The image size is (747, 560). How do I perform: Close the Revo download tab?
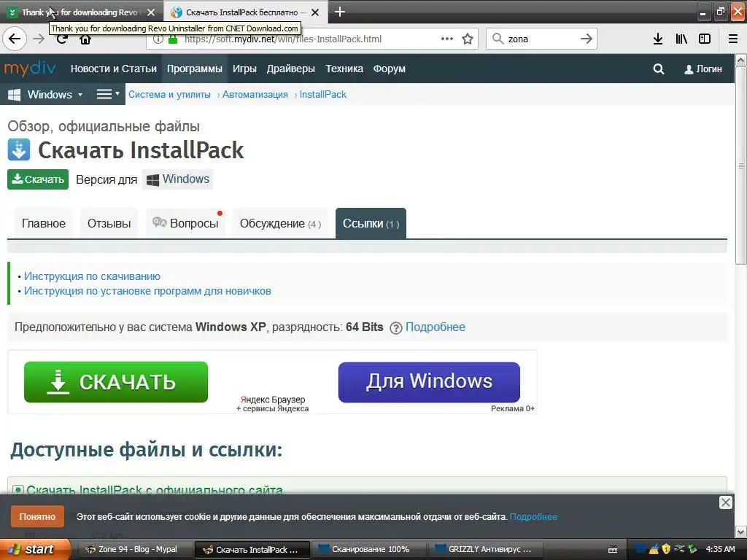[x=151, y=12]
